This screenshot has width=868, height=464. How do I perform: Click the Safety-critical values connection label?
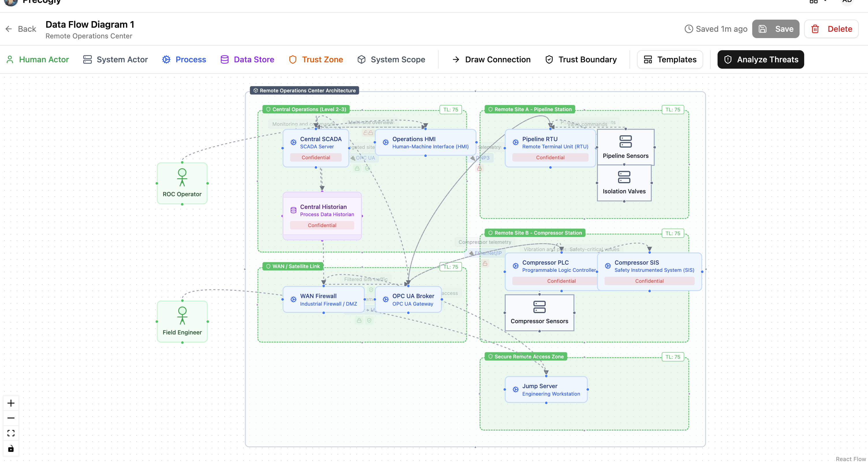594,250
